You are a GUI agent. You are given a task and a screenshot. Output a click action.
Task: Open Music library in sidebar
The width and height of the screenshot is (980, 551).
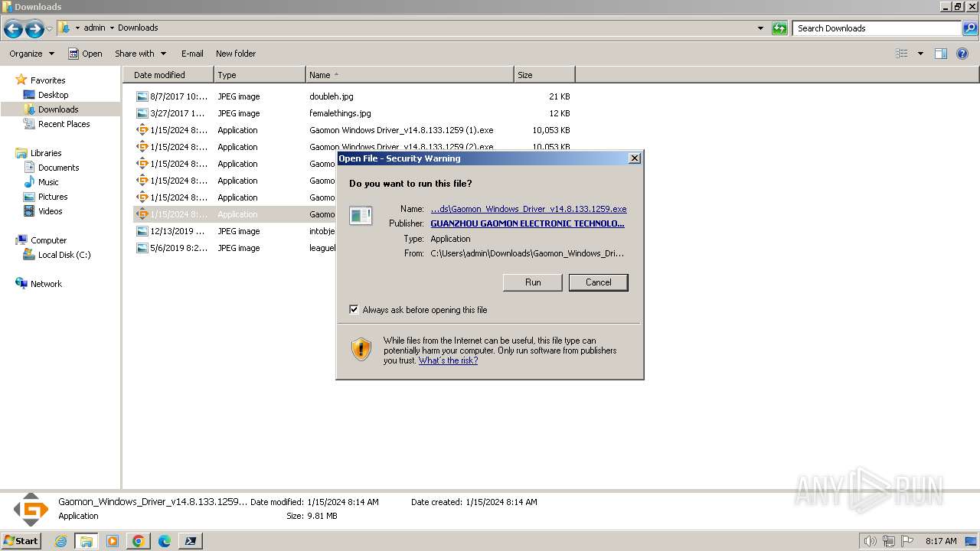coord(48,182)
